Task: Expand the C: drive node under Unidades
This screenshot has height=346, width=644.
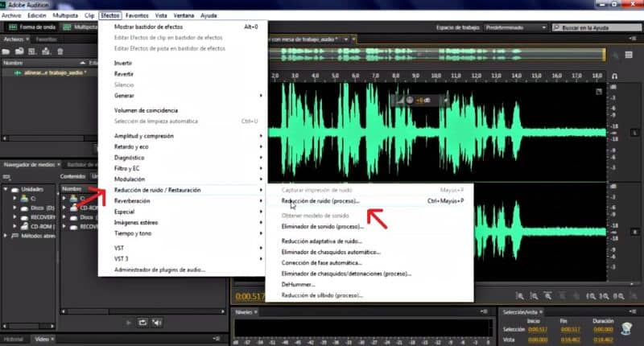Action: click(x=14, y=198)
